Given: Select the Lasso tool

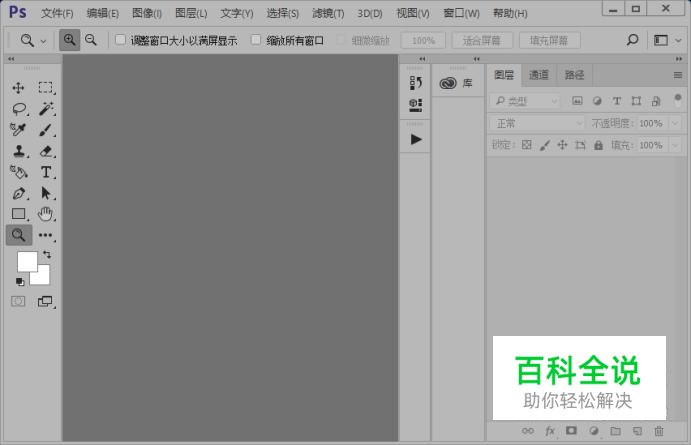Looking at the screenshot, I should (19, 108).
